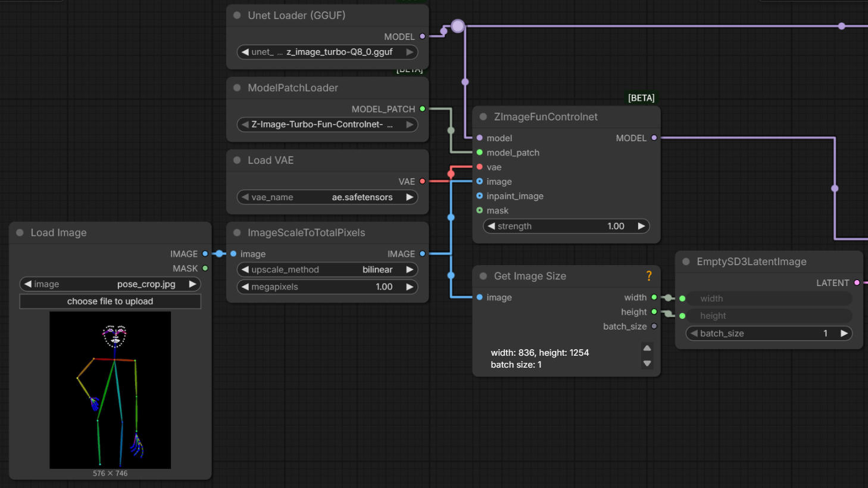Click choose file to upload button
Screen dimensions: 868x488
110,301
